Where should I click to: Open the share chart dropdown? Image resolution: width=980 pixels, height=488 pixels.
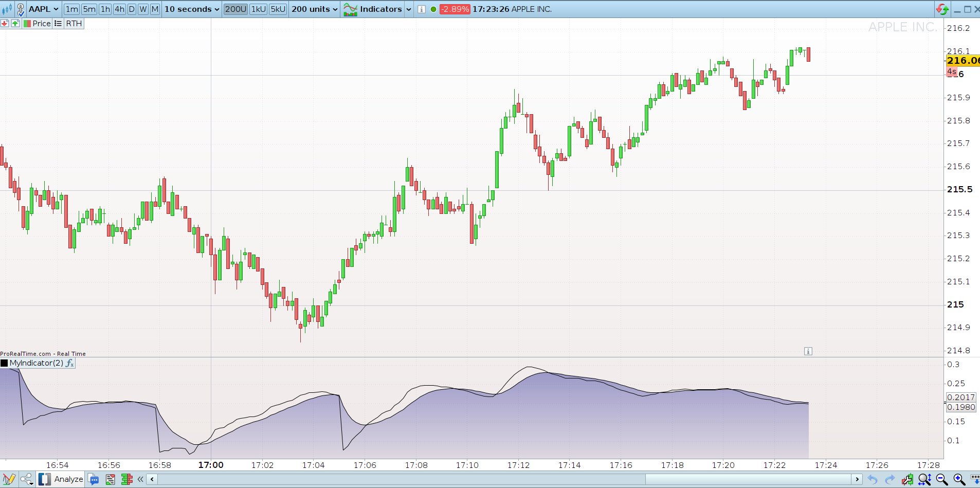(27, 479)
